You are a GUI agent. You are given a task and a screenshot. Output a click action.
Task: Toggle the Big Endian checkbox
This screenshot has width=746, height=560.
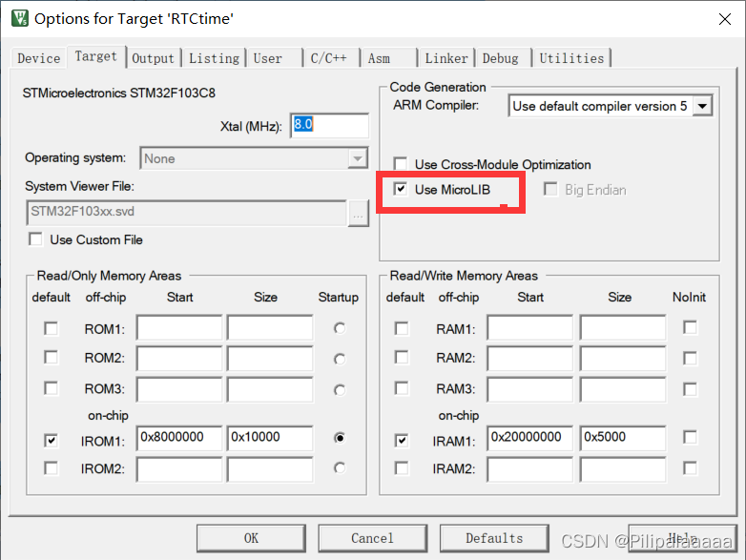coord(550,189)
